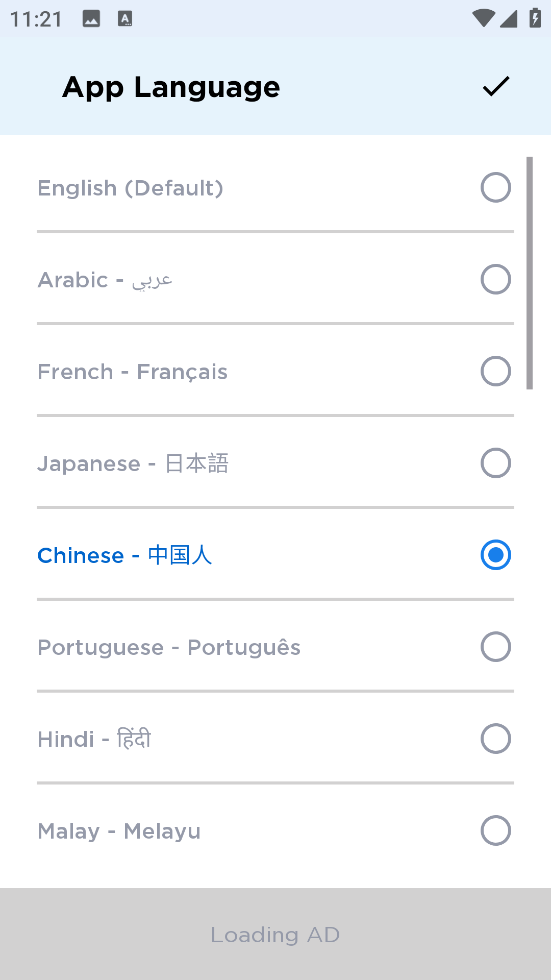Choose the Malay radio button
The image size is (551, 980).
point(495,830)
